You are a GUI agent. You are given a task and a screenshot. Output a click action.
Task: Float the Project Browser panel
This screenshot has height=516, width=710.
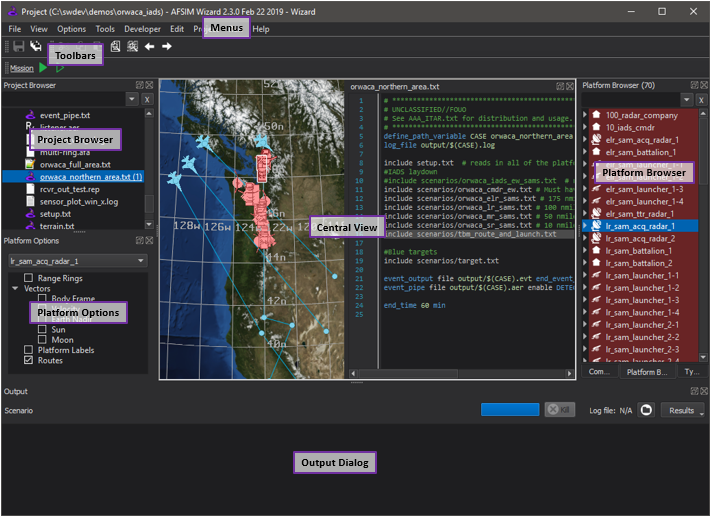click(x=139, y=85)
